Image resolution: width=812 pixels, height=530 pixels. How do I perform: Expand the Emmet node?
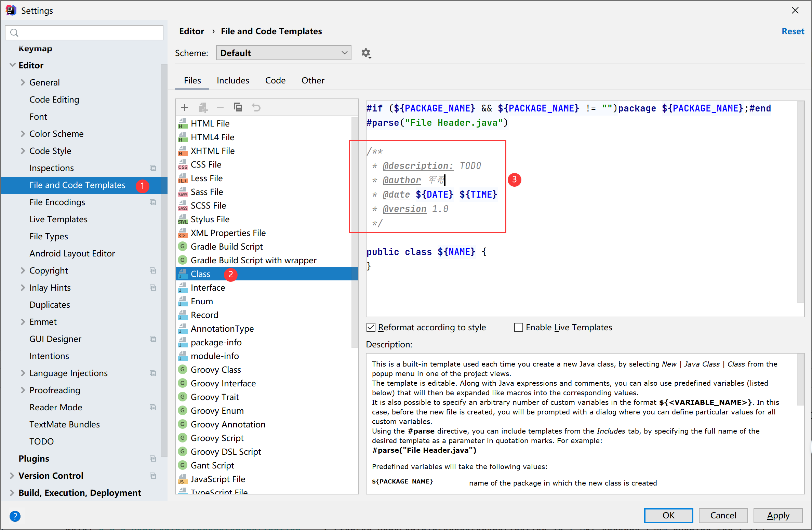click(x=23, y=322)
